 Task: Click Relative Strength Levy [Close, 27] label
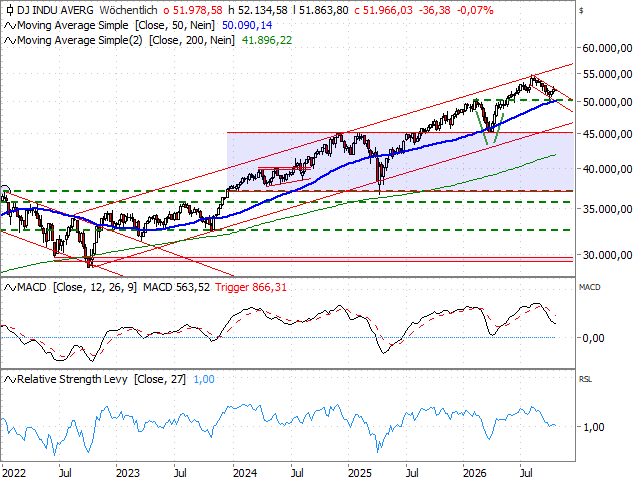101,379
